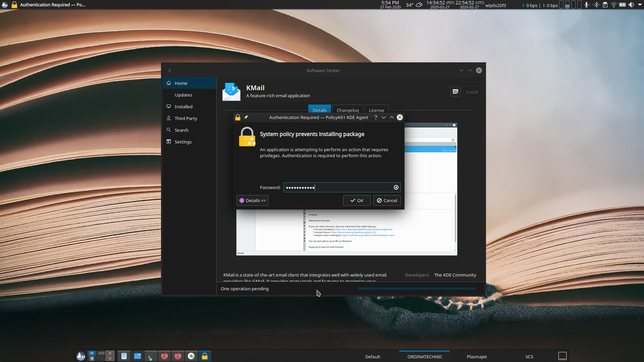Open Updates in the Software Center sidebar
The height and width of the screenshot is (362, 644).
pyautogui.click(x=190, y=95)
